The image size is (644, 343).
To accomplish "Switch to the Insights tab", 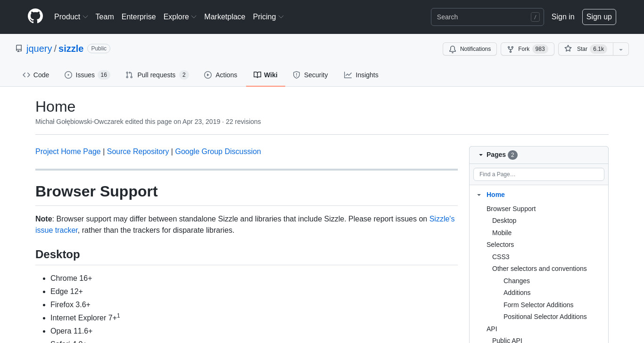I will point(361,75).
